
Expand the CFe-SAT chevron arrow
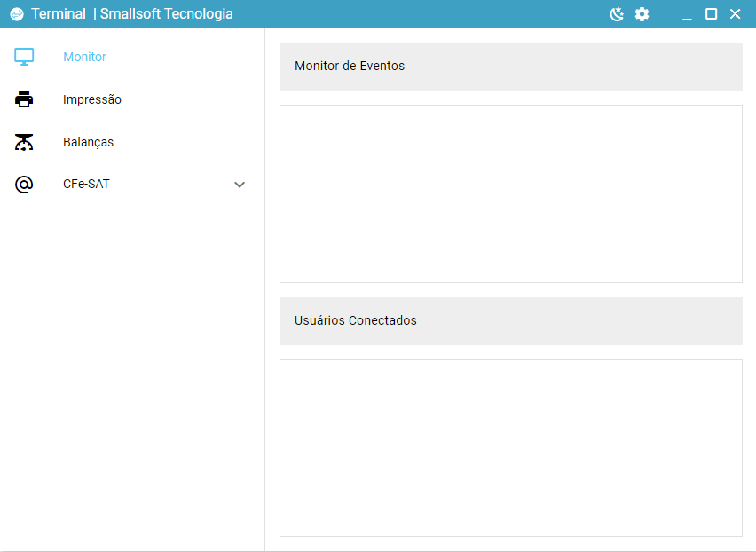tap(240, 185)
